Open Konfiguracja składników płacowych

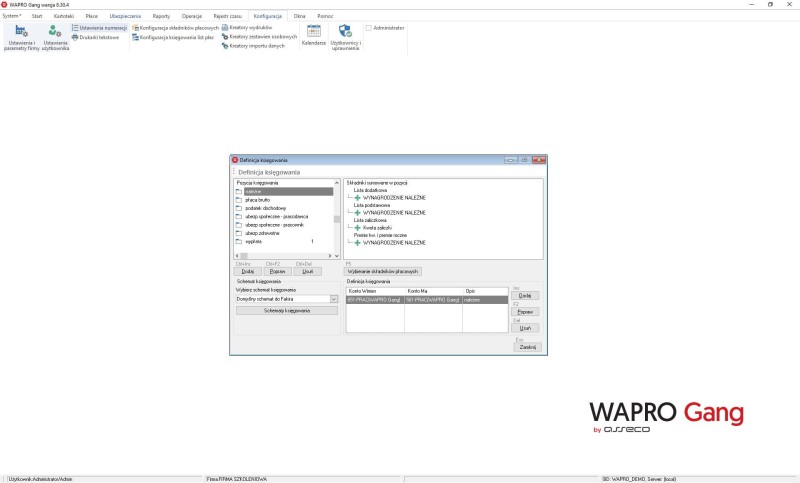click(176, 28)
